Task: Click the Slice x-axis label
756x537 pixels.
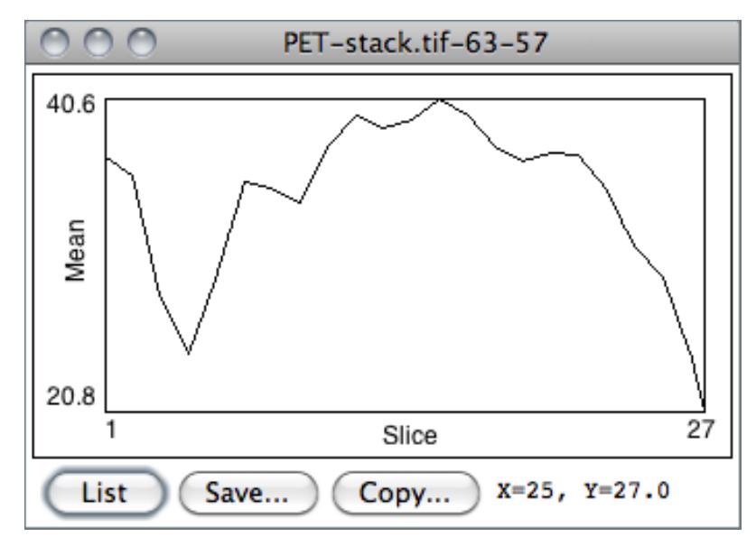Action: point(409,437)
